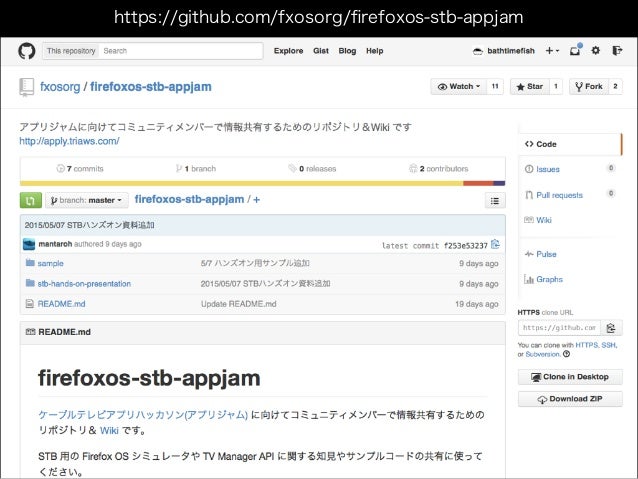Click the clone URL help question icon
Viewport: 638px width, 479px height.
[566, 354]
